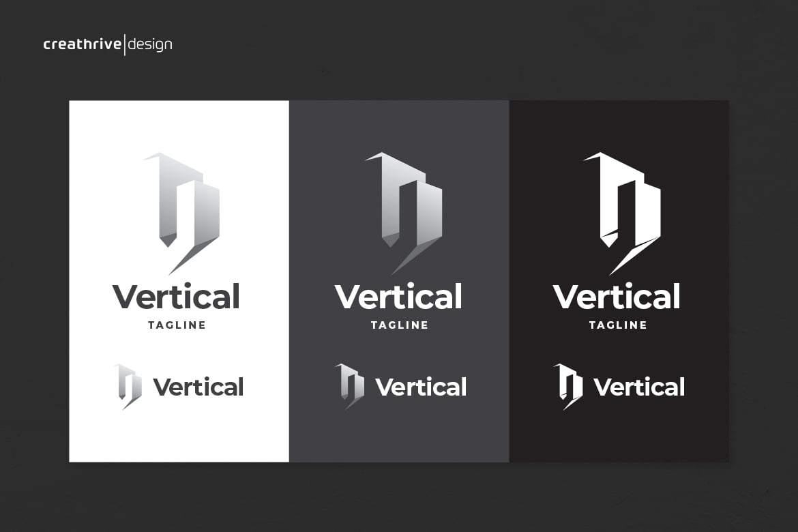The image size is (798, 532).
Task: Click the 'creathrive' text in the header logo
Action: click(83, 45)
